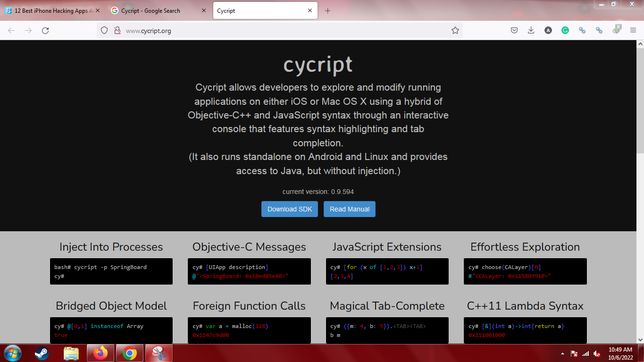Click the muted volume tray icon
644x362 pixels.
pos(597,353)
